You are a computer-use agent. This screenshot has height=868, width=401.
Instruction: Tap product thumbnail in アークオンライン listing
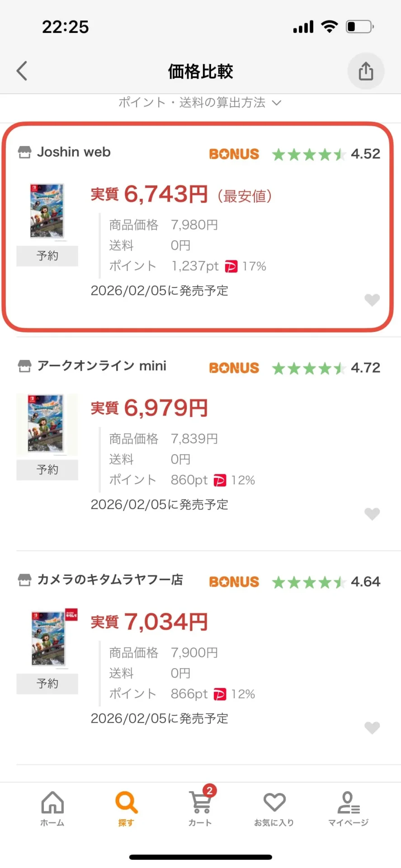click(x=47, y=424)
